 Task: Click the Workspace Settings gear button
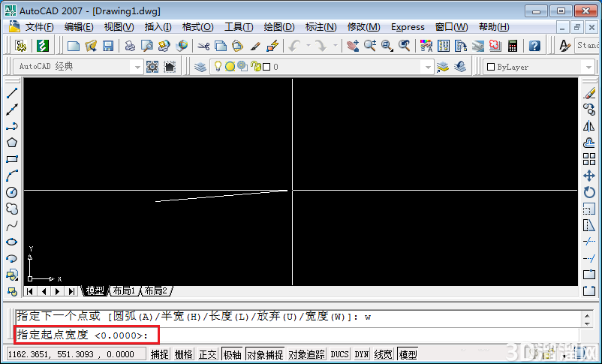coord(152,67)
